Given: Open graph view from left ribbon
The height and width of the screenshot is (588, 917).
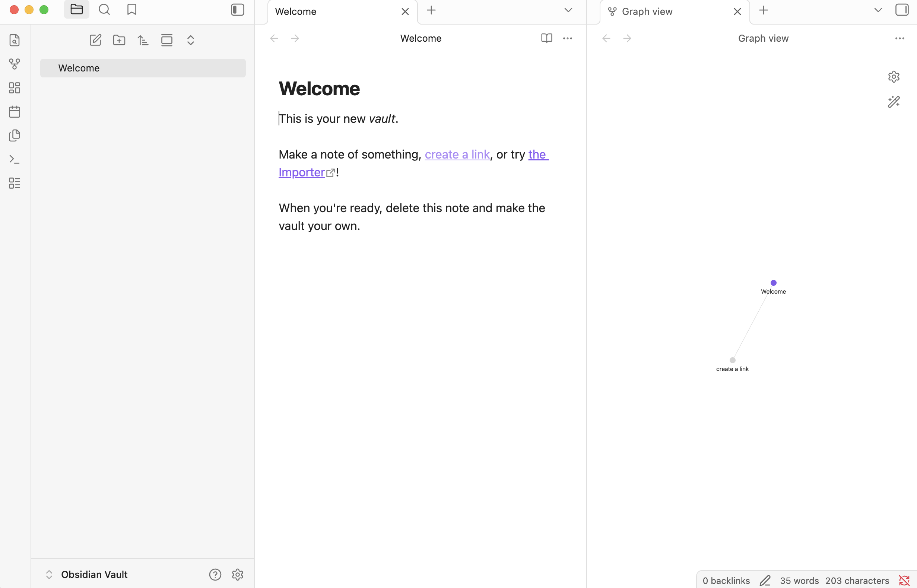Looking at the screenshot, I should 15,64.
